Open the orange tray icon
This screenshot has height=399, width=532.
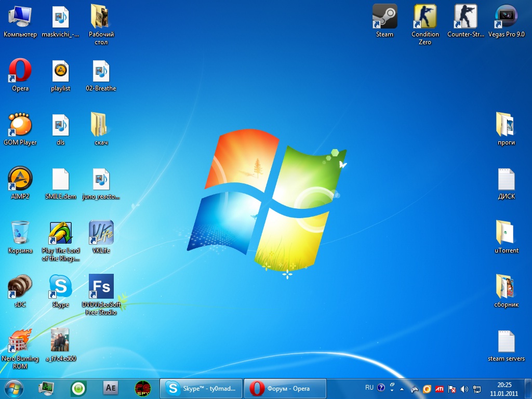[x=427, y=389]
